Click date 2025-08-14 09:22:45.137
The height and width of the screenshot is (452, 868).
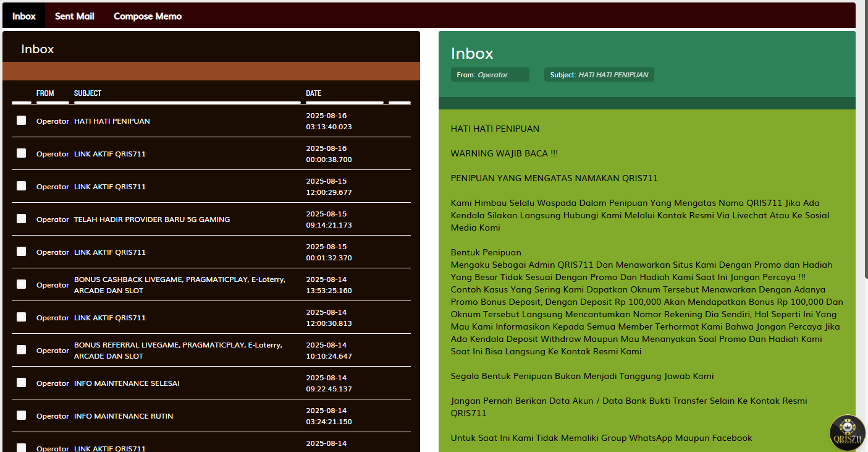click(329, 383)
